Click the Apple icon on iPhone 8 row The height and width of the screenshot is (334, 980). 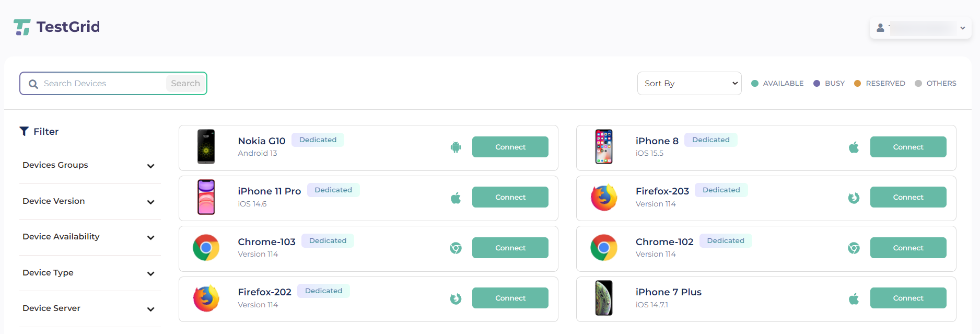point(854,147)
